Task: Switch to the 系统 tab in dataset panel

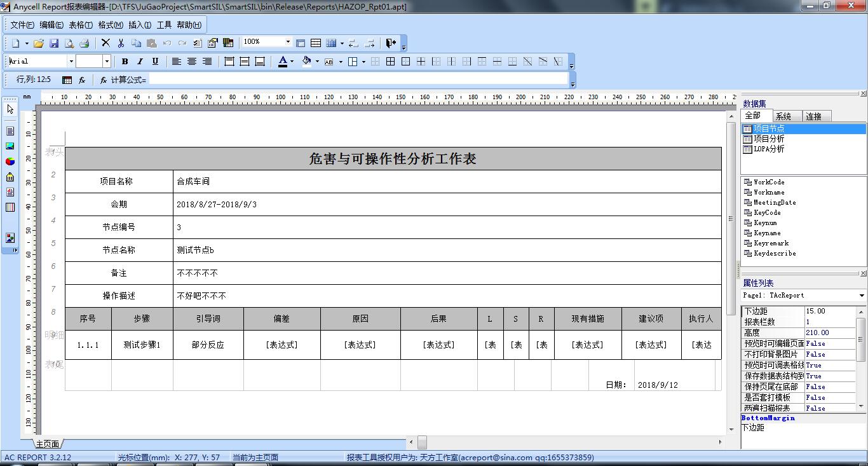Action: (x=783, y=116)
